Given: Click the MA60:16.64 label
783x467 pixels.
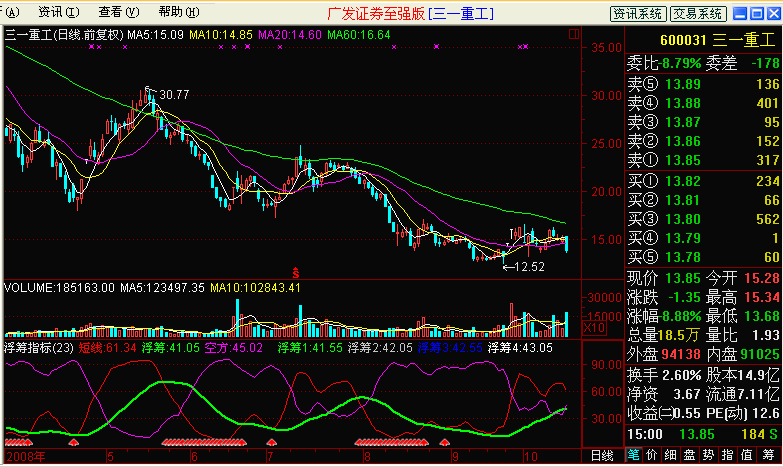Looking at the screenshot, I should (x=359, y=35).
